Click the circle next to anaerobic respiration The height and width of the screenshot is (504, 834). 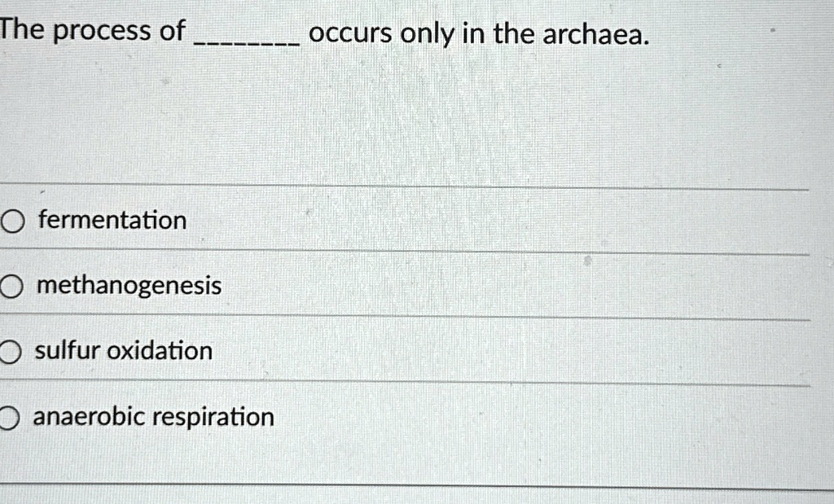click(x=10, y=417)
